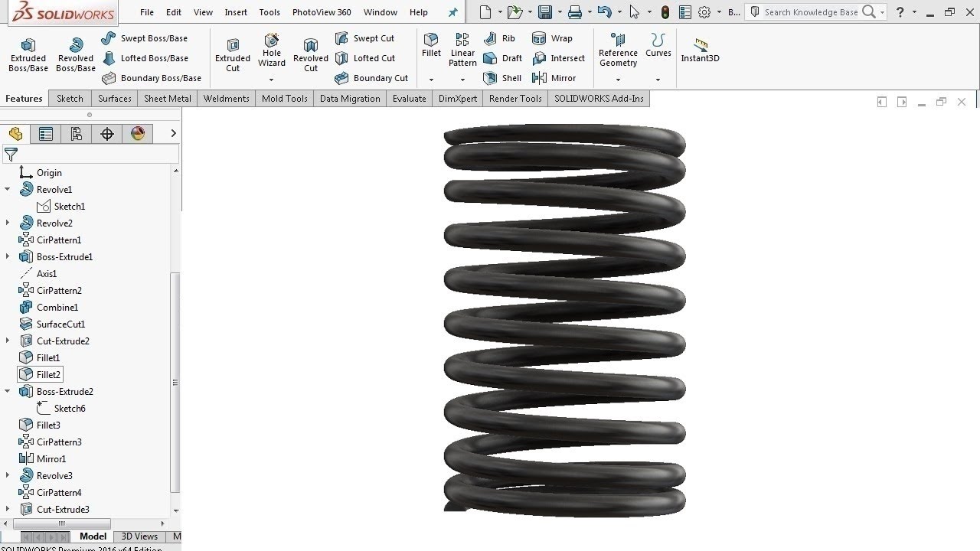The image size is (980, 551).
Task: Open the Hole Wizard tool
Action: (272, 49)
